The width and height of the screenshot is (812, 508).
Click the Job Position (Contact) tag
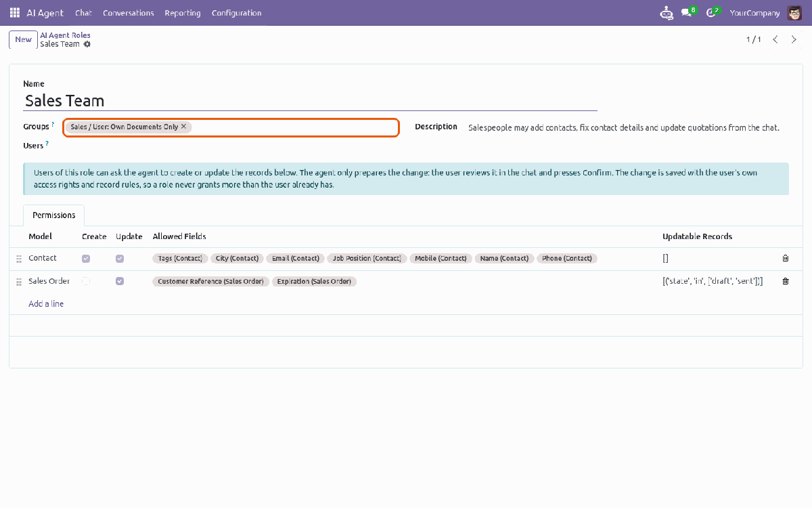pos(367,259)
